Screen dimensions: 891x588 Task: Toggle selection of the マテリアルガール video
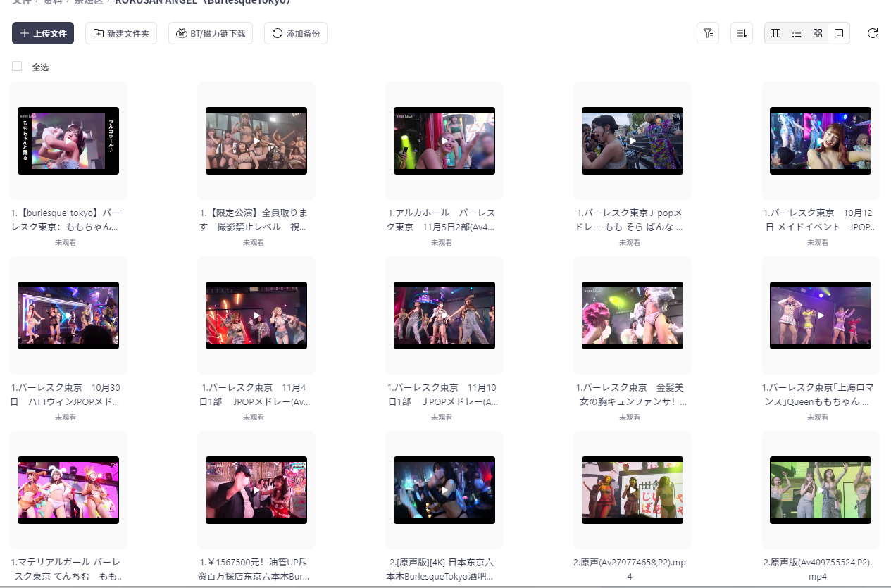tap(68, 489)
